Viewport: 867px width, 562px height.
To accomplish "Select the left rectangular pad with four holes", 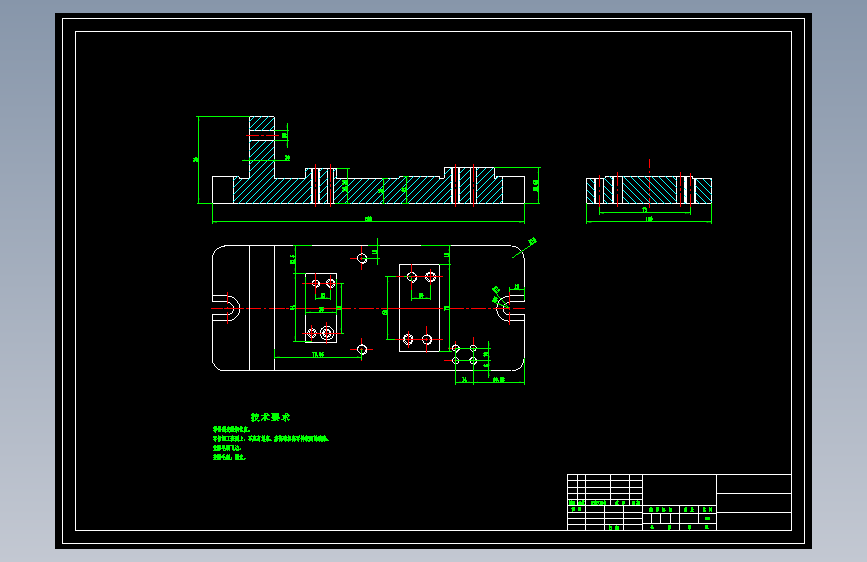I will [321, 308].
